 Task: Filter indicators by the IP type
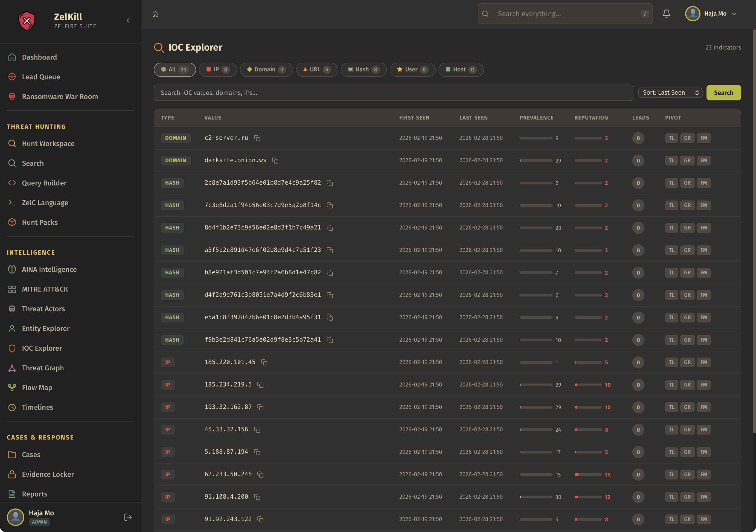coord(218,69)
